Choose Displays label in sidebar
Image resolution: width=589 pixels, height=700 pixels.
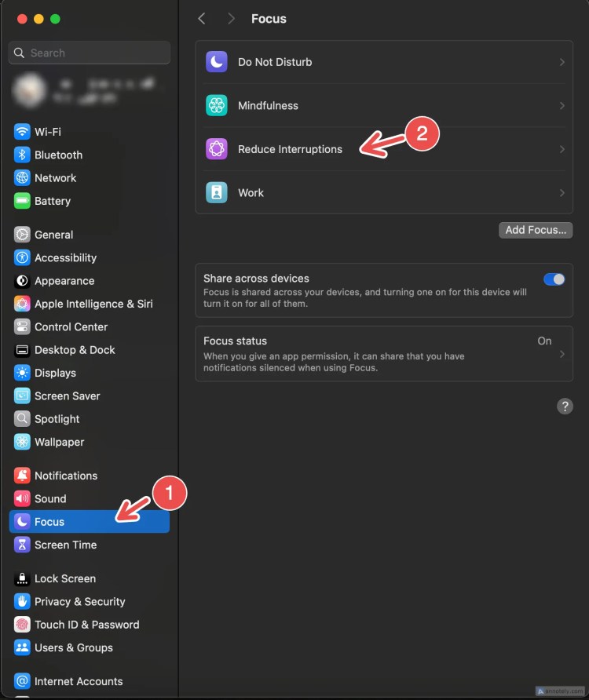click(x=56, y=373)
